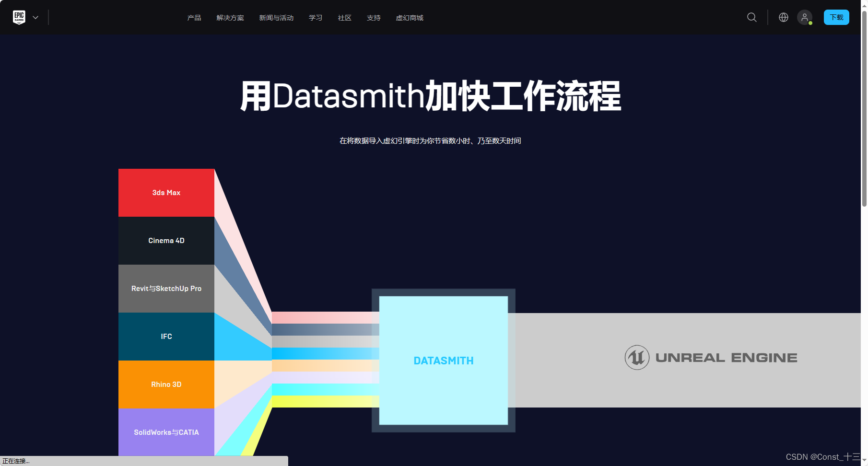The width and height of the screenshot is (868, 466).
Task: Expand the Epic Games logo dropdown chevron
Action: (x=35, y=17)
